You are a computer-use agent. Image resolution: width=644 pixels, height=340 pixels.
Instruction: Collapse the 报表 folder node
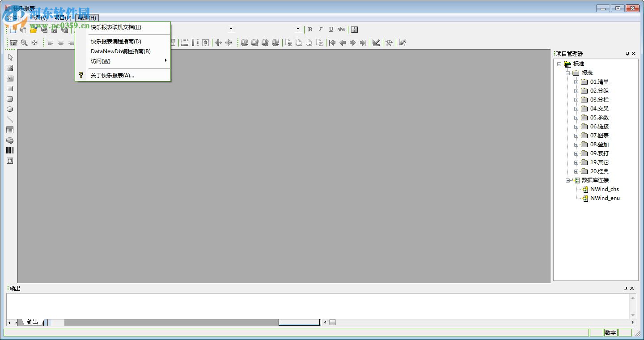(x=568, y=73)
